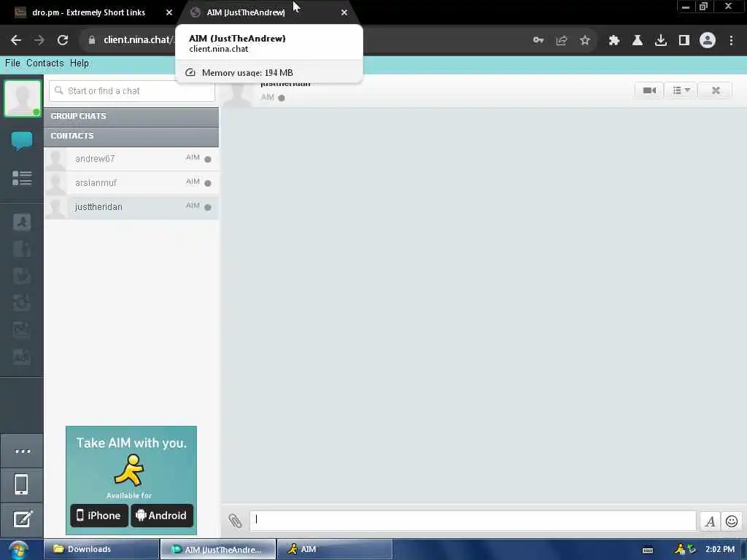Screen dimensions: 747x560
Task: Click the mobile phone sidebar icon
Action: click(x=21, y=485)
